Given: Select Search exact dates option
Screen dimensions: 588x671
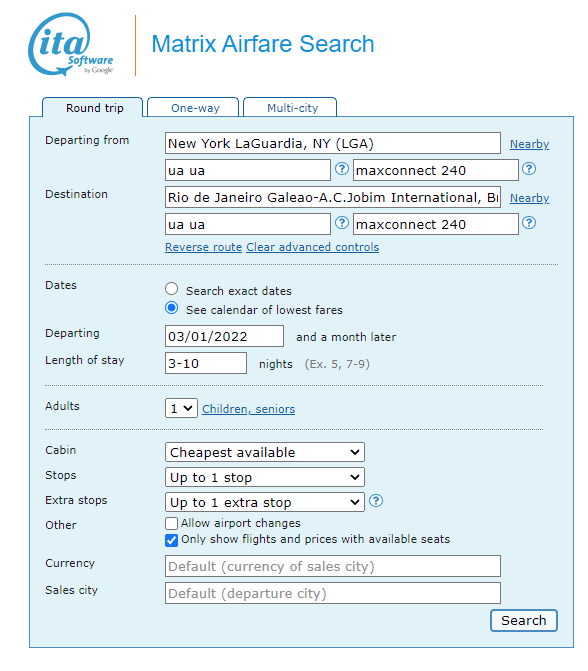Looking at the screenshot, I should [172, 289].
